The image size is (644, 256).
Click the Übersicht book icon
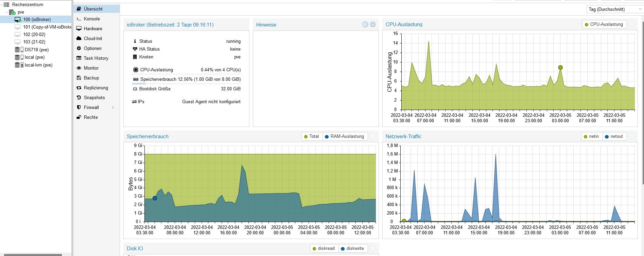(79, 9)
